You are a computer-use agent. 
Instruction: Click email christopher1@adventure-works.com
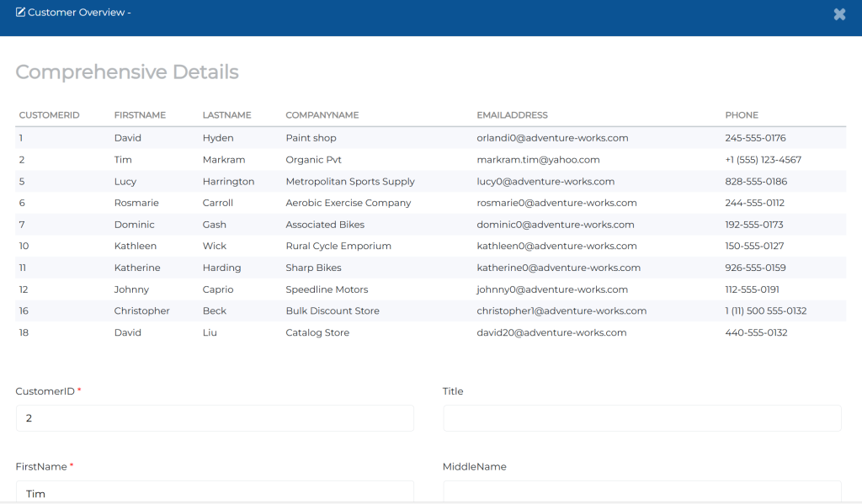(x=561, y=310)
